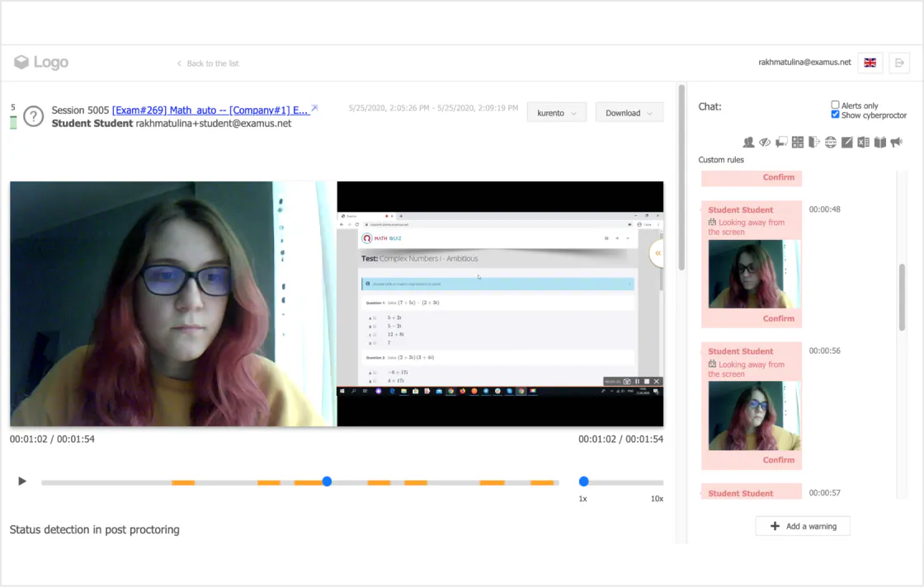Confirm the 00:00:48 looking away alert
This screenshot has width=924, height=587.
(x=779, y=318)
